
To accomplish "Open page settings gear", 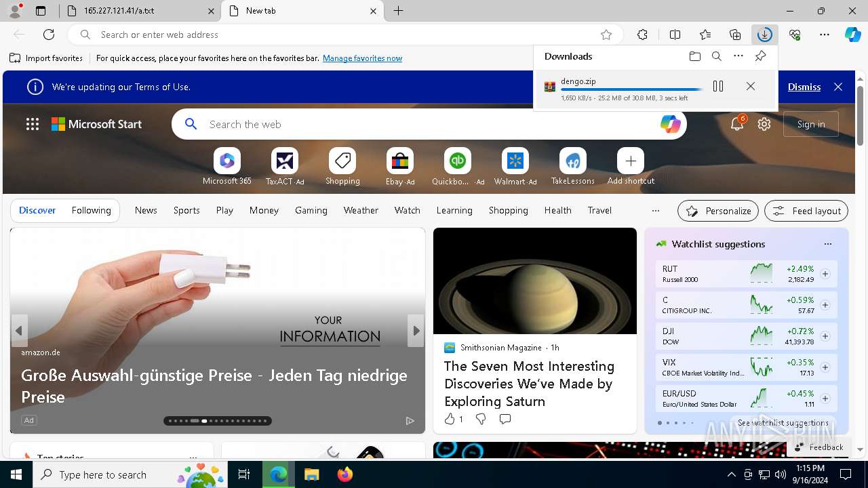I will coord(764,124).
